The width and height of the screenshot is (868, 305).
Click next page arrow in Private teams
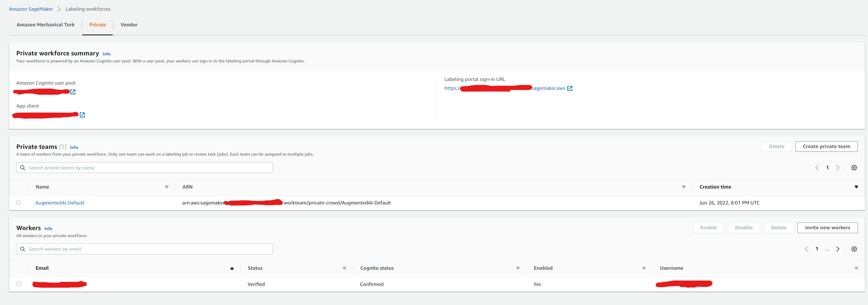[838, 167]
